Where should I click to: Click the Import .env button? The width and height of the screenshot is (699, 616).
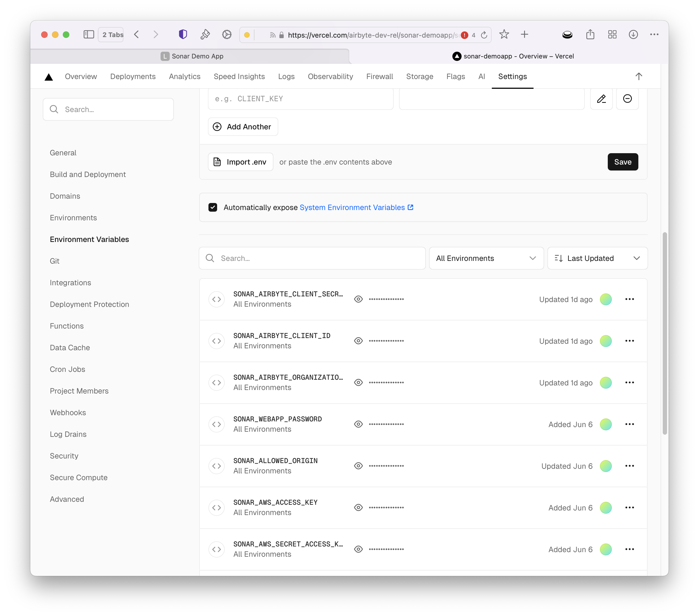pos(240,162)
